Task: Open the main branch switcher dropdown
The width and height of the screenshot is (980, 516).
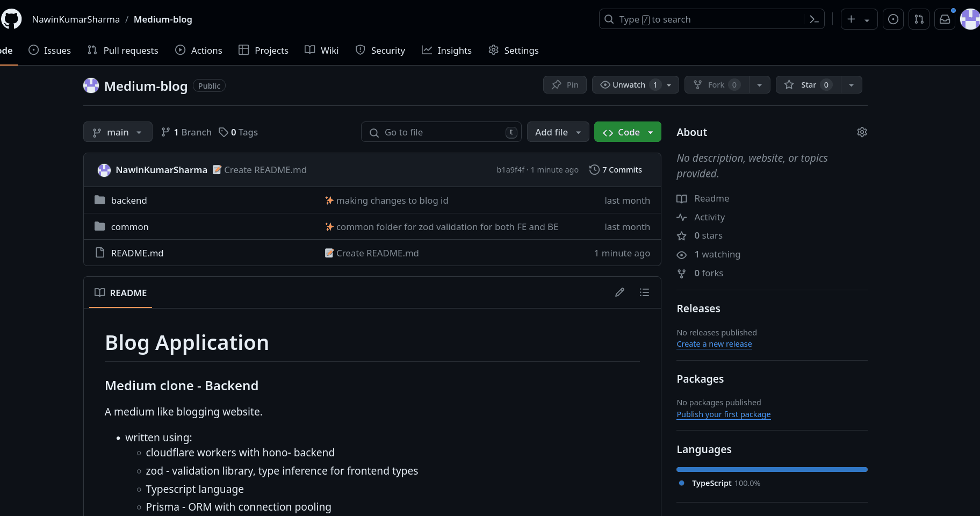Action: pos(118,132)
